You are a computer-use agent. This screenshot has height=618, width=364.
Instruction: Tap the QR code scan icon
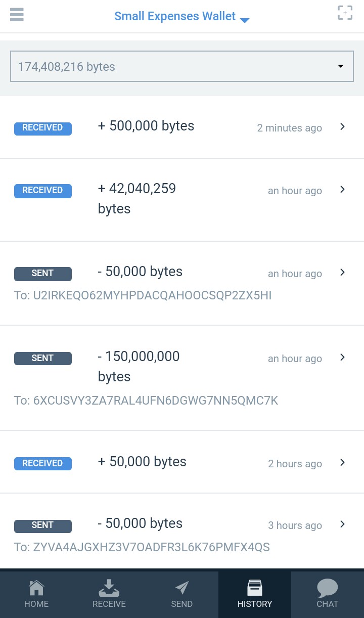click(345, 13)
